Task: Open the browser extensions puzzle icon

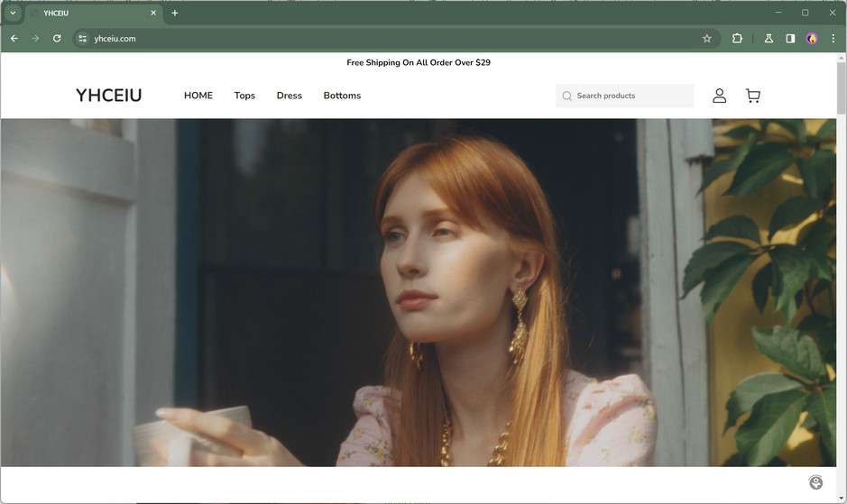Action: click(737, 39)
